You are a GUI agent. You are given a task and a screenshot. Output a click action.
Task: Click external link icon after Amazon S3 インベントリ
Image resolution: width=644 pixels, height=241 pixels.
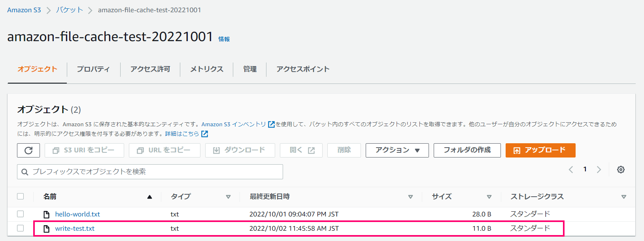click(271, 124)
